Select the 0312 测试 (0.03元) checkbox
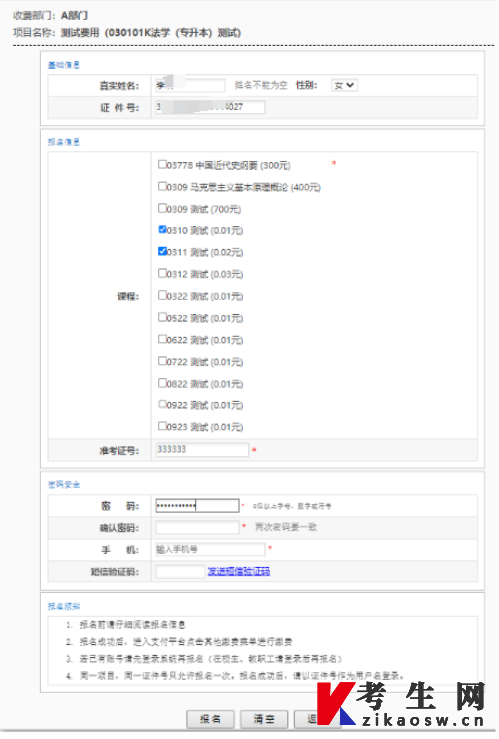The width and height of the screenshot is (499, 739). click(x=163, y=273)
